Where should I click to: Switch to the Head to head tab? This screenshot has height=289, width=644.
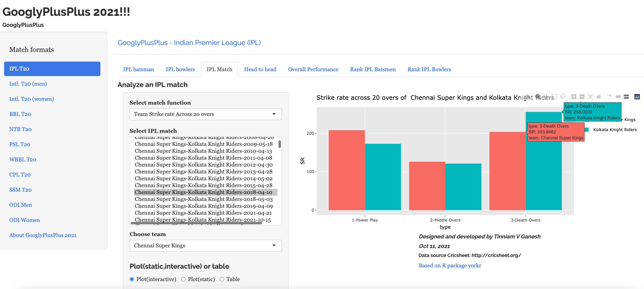(260, 69)
